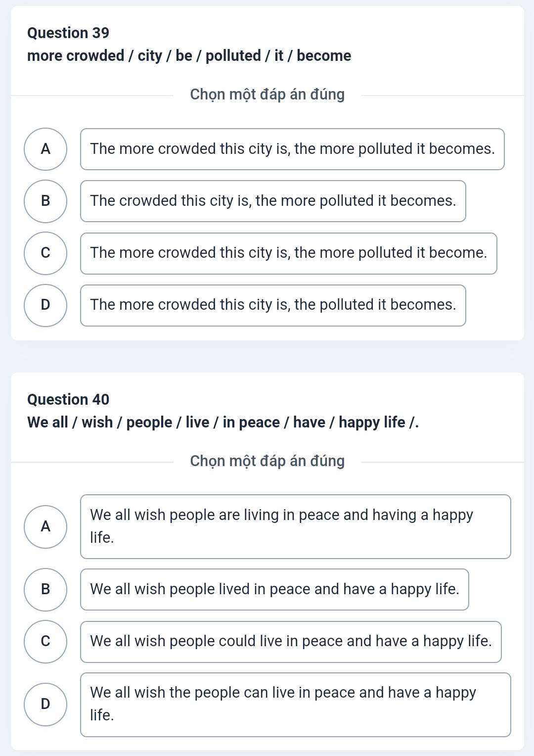Choose answer 'We all wish people lived in peace'

click(274, 589)
